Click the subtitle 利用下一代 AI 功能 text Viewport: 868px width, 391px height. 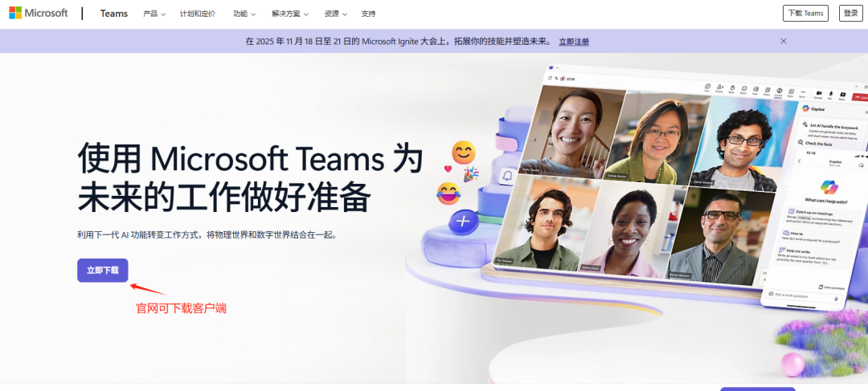point(207,234)
